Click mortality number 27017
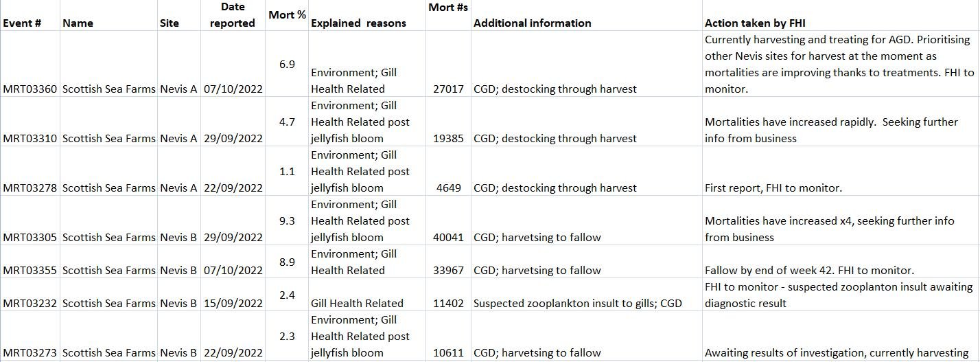The height and width of the screenshot is (362, 980). tap(448, 89)
